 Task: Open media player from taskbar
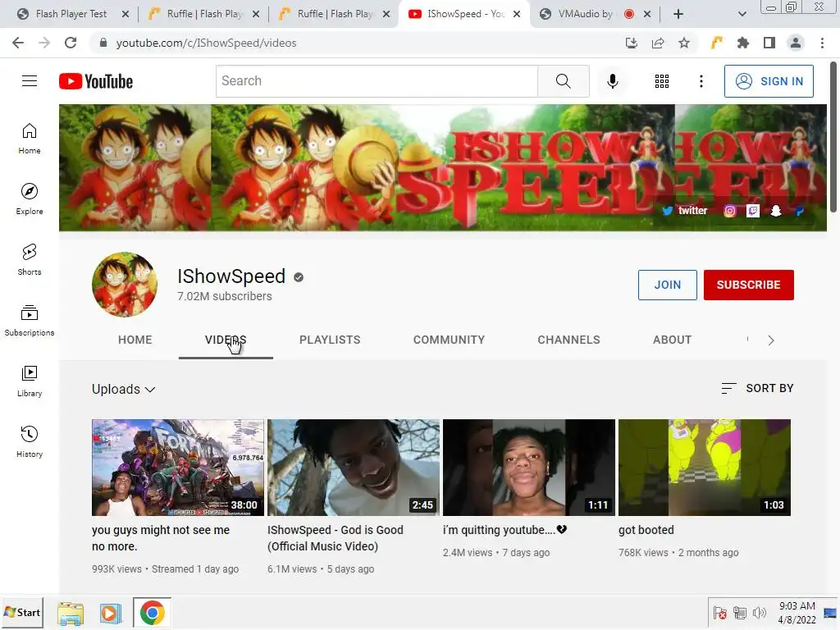111,614
